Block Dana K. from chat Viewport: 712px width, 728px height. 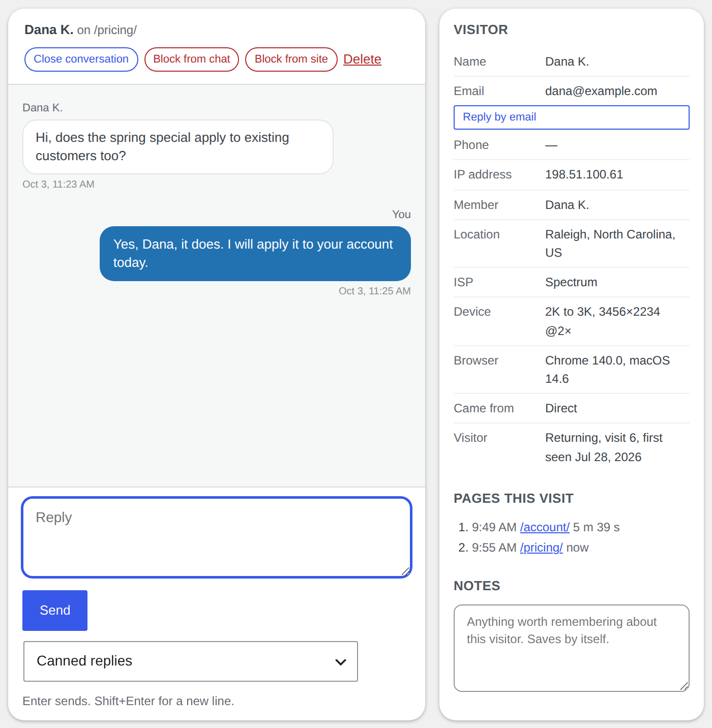[192, 59]
